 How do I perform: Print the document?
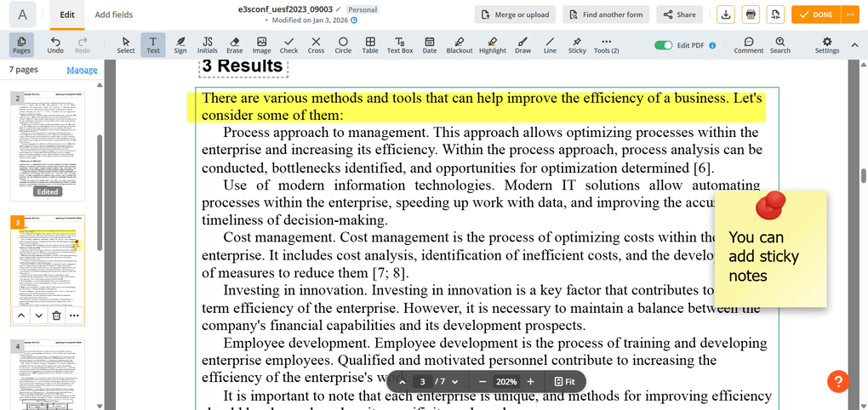(751, 14)
